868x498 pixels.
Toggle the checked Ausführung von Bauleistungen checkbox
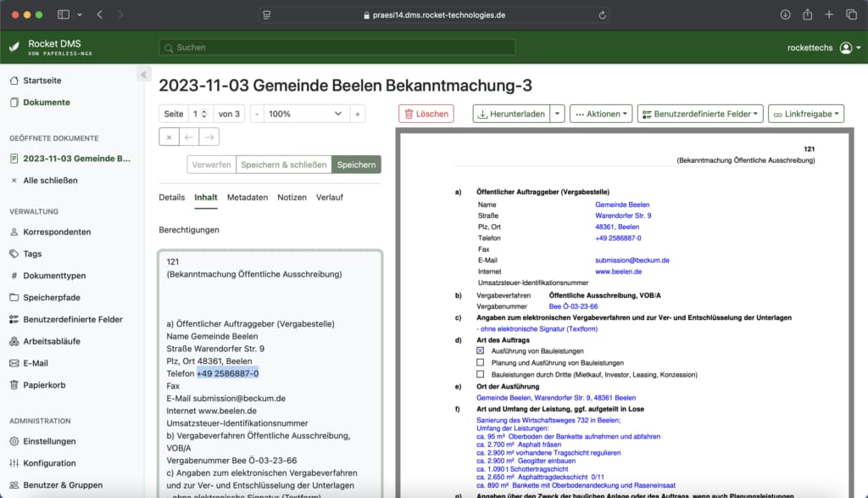pos(480,350)
